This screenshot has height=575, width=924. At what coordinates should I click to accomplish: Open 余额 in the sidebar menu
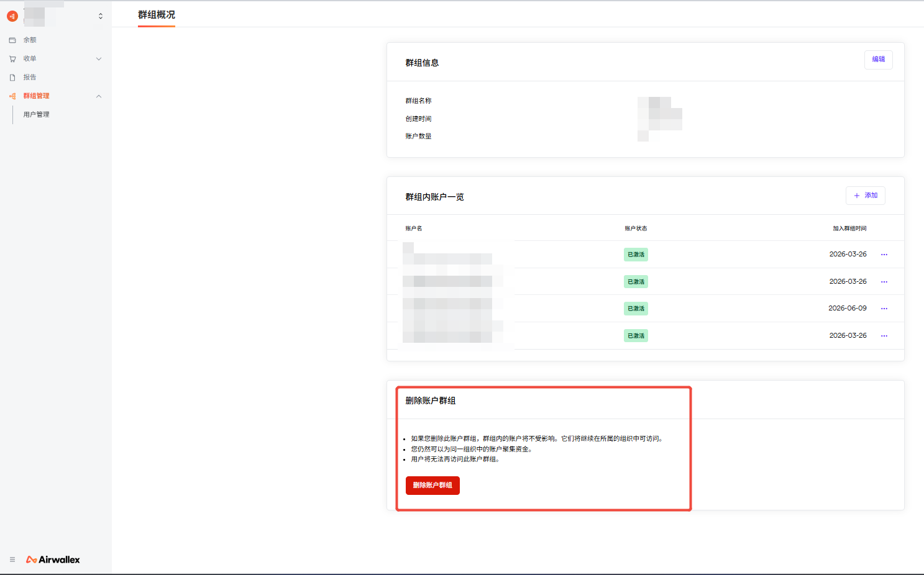[x=30, y=40]
